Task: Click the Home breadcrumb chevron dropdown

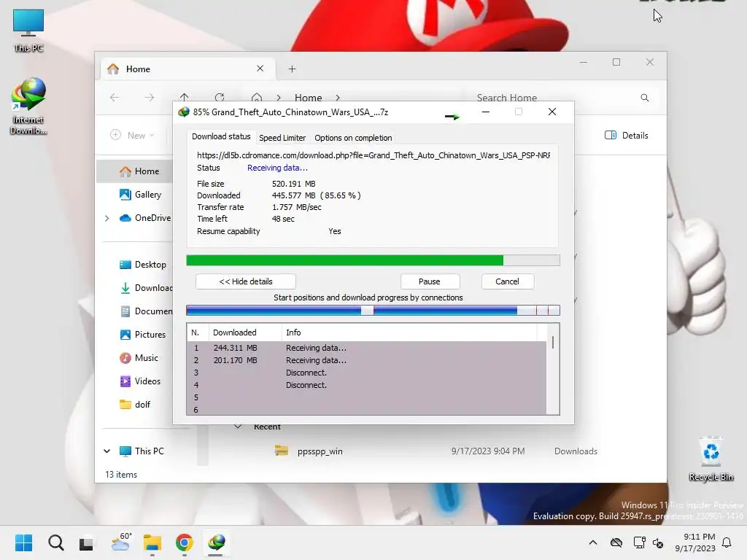Action: [338, 98]
